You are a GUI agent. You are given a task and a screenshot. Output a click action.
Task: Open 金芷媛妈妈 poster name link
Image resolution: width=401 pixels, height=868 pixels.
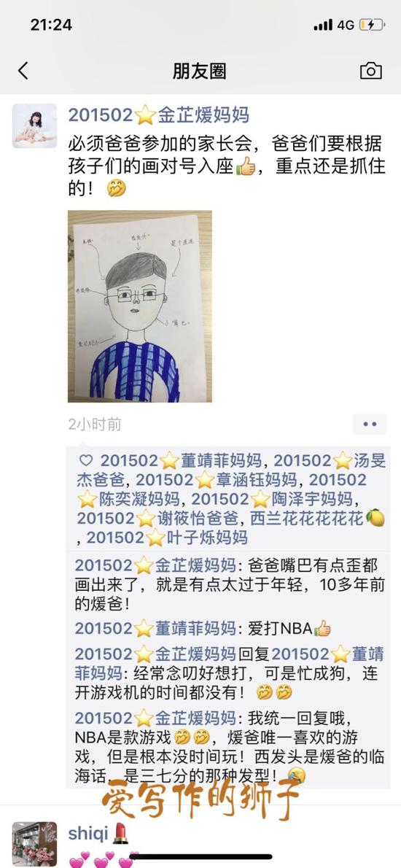[159, 115]
